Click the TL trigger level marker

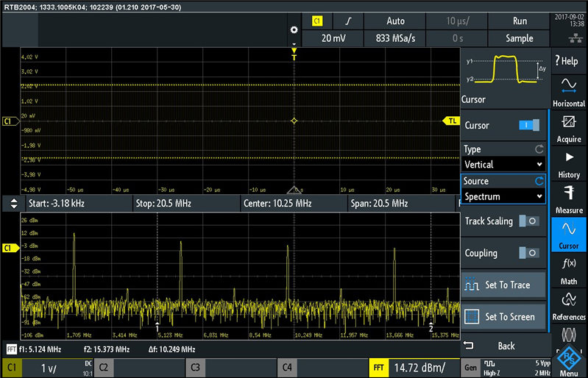450,120
